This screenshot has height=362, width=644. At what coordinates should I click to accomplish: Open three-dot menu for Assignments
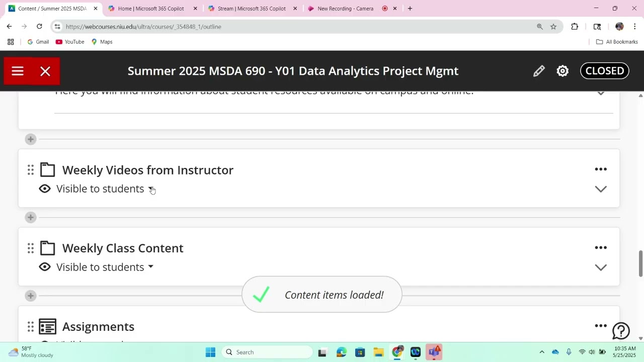(x=601, y=326)
